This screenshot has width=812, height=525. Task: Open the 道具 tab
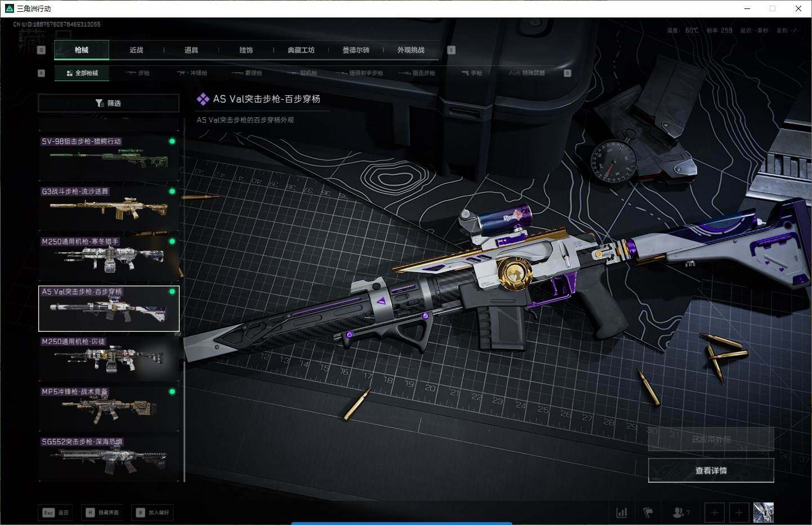tap(191, 50)
